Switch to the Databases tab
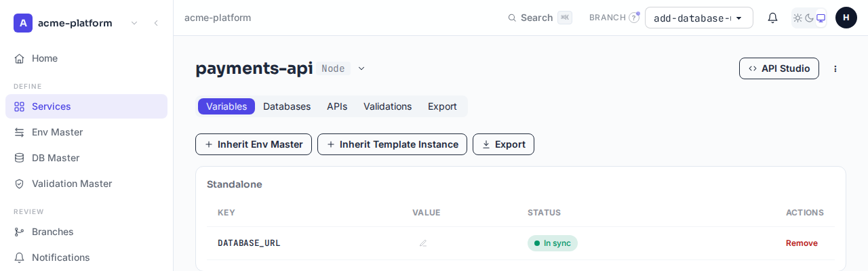This screenshot has height=271, width=868. [x=287, y=106]
